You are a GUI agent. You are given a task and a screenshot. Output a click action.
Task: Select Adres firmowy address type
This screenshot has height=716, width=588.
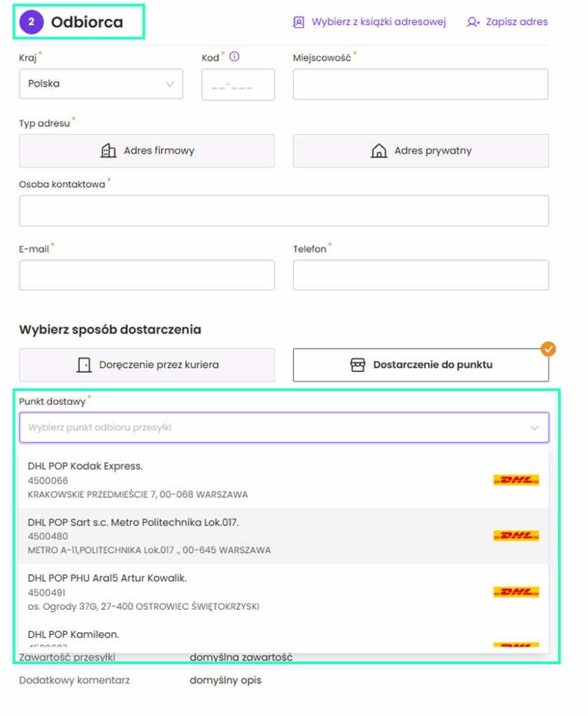(x=147, y=151)
